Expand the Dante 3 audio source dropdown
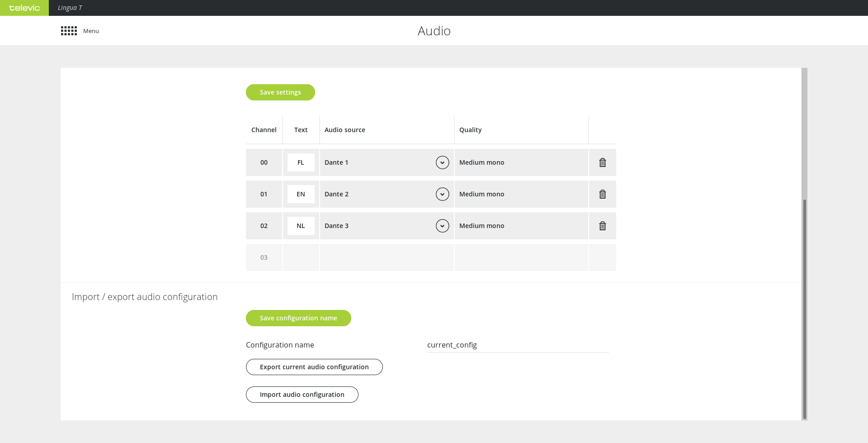This screenshot has width=868, height=443. [442, 226]
